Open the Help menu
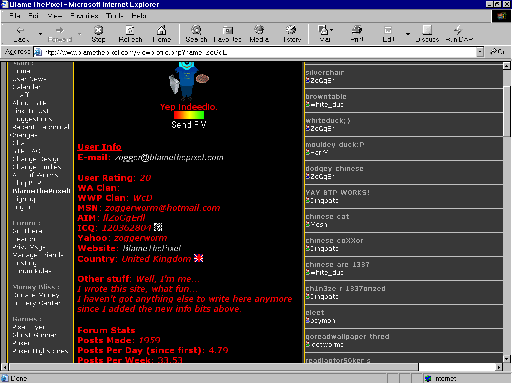Viewport: 512px width, 384px height. pos(139,16)
